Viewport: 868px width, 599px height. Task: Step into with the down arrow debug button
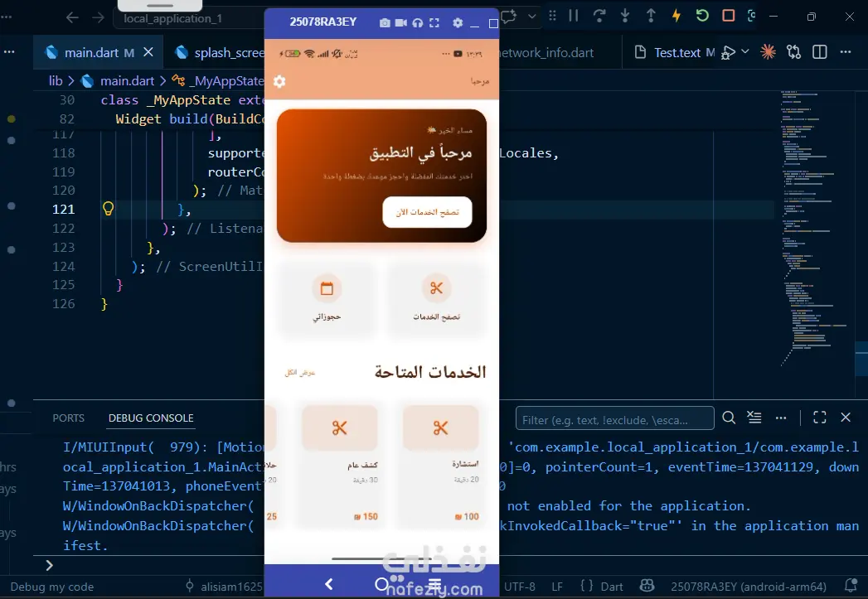click(625, 16)
